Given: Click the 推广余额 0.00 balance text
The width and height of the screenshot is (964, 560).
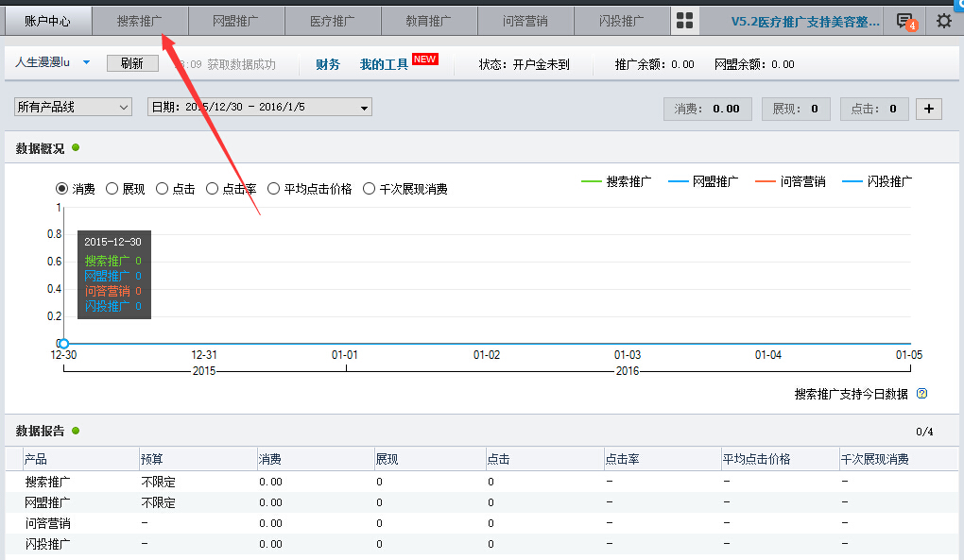Looking at the screenshot, I should pyautogui.click(x=654, y=64).
